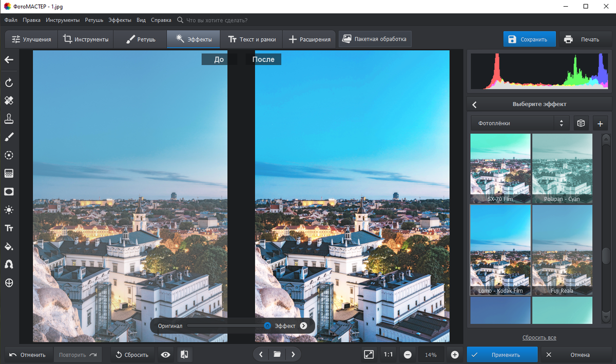Click the plus button to add effect
616x364 pixels.
600,123
